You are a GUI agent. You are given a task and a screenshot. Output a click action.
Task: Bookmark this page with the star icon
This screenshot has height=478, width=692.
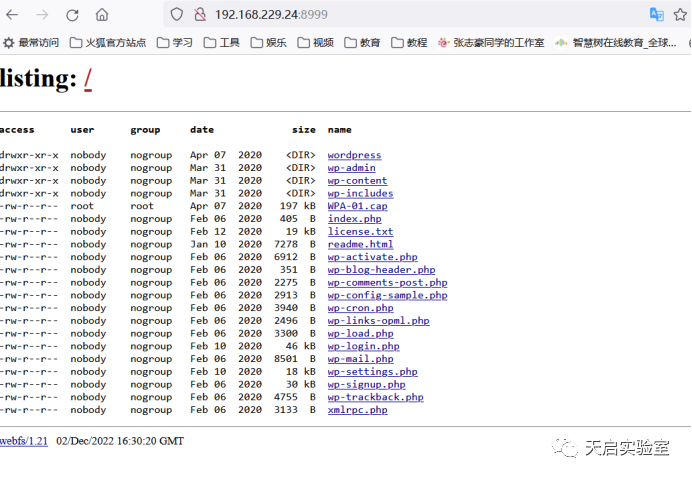tap(680, 15)
